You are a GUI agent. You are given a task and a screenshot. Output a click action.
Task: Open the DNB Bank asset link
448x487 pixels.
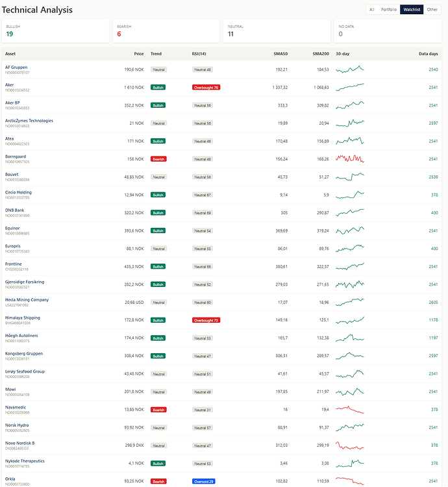[14, 210]
